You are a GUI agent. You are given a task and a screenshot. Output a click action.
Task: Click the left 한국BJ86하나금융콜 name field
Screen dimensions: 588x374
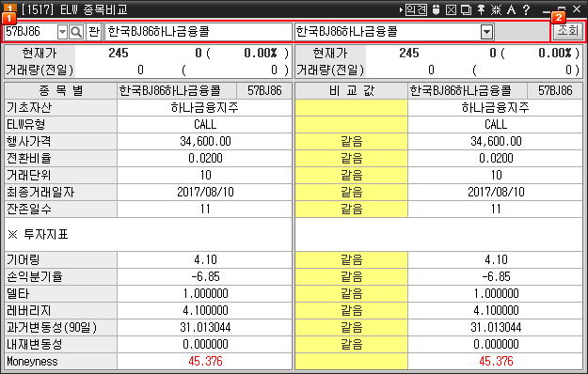tap(198, 32)
